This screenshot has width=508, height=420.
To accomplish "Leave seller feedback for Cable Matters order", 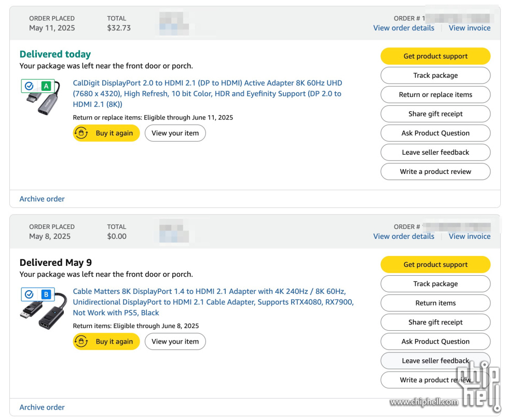I will coord(435,361).
